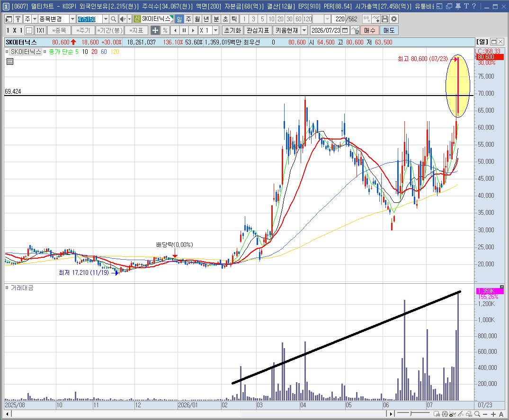Open bottom bar settings gear icon
The height and width of the screenshot is (420, 509).
(445, 414)
